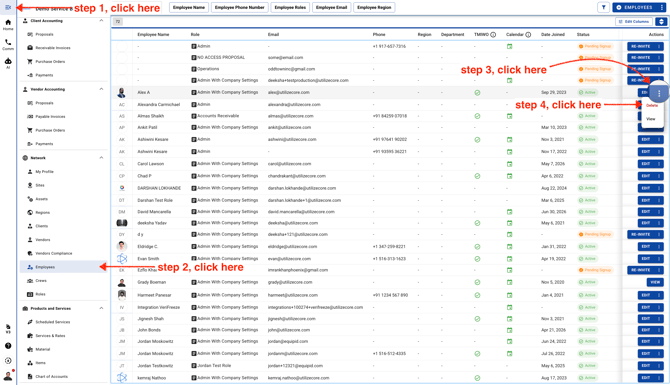Click role icon beside NO ACCESS PROPOSAL

pyautogui.click(x=194, y=57)
